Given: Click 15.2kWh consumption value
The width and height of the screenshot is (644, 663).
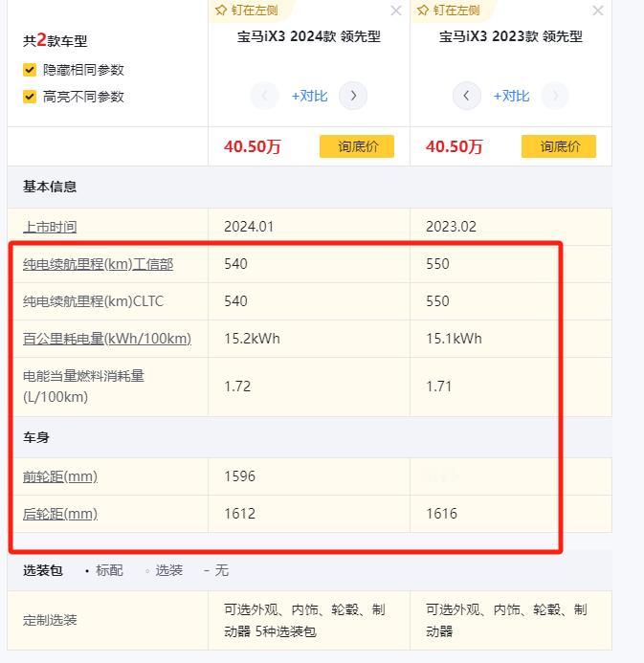Looking at the screenshot, I should (x=252, y=339).
